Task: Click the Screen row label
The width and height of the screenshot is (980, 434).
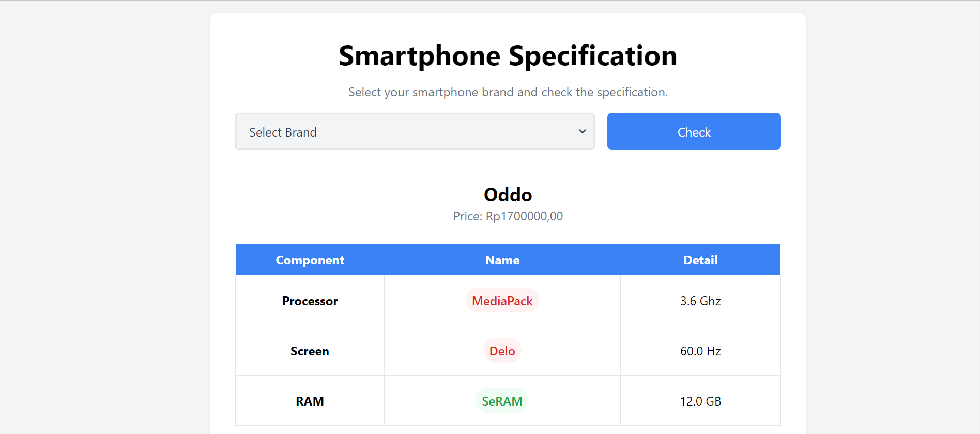Action: coord(310,351)
